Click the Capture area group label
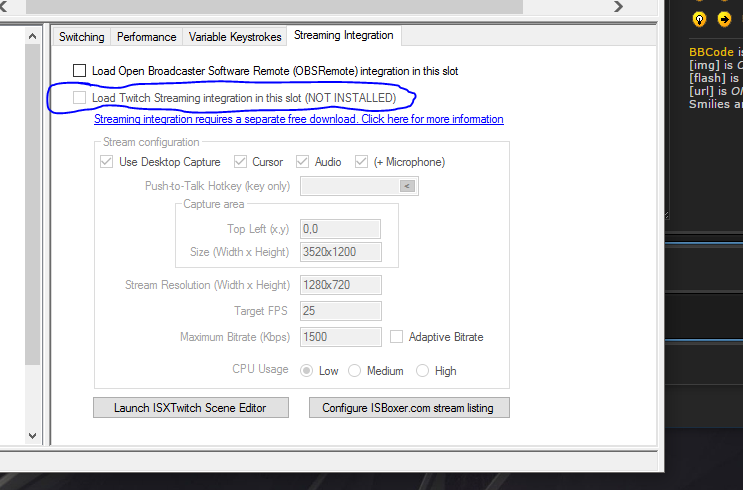This screenshot has height=490, width=743. (214, 204)
